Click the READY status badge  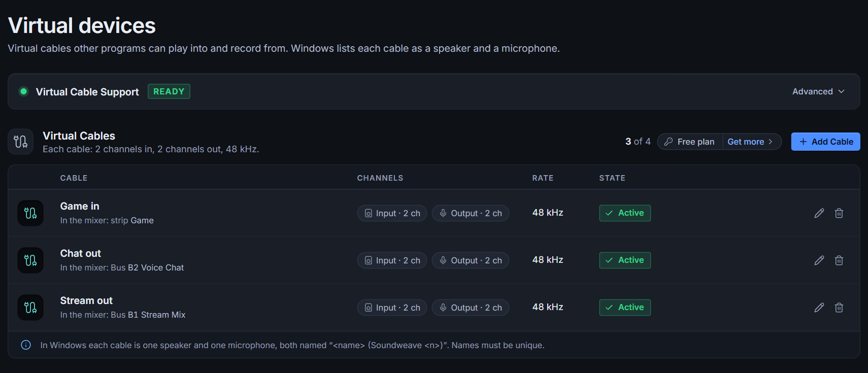(x=169, y=91)
